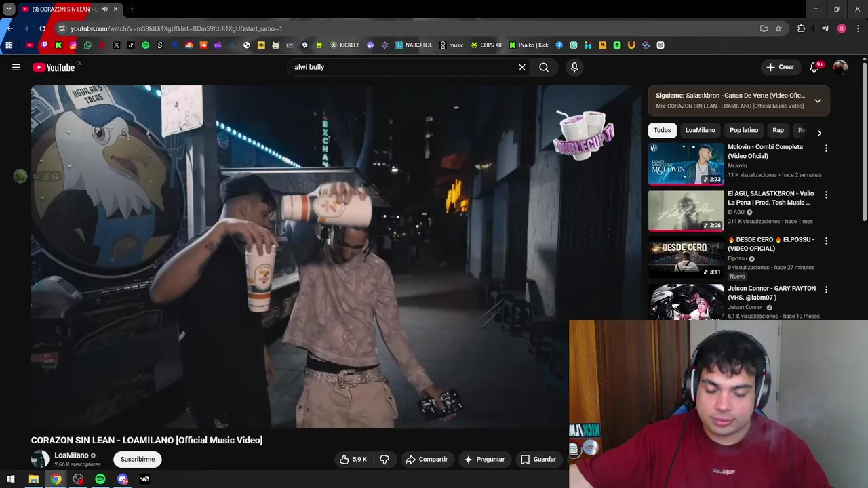This screenshot has width=868, height=488.
Task: Expand the Siguiente mix queue panel
Action: click(817, 101)
